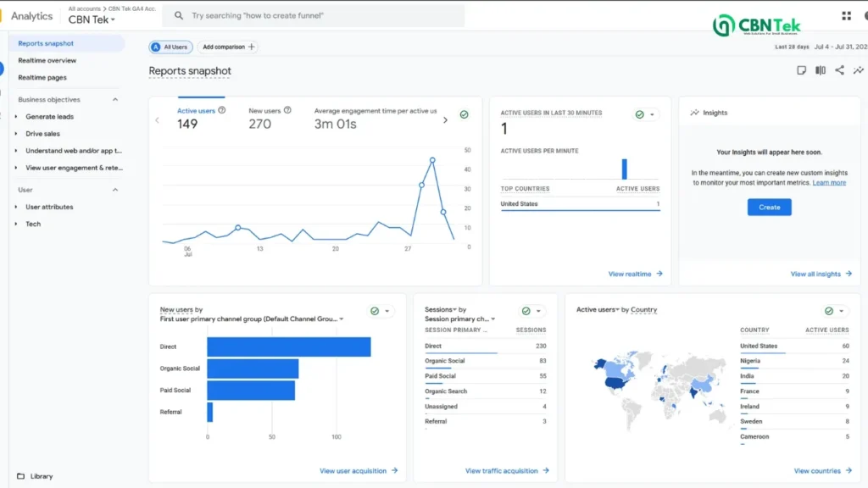
Task: Open the View countries link
Action: click(x=822, y=471)
